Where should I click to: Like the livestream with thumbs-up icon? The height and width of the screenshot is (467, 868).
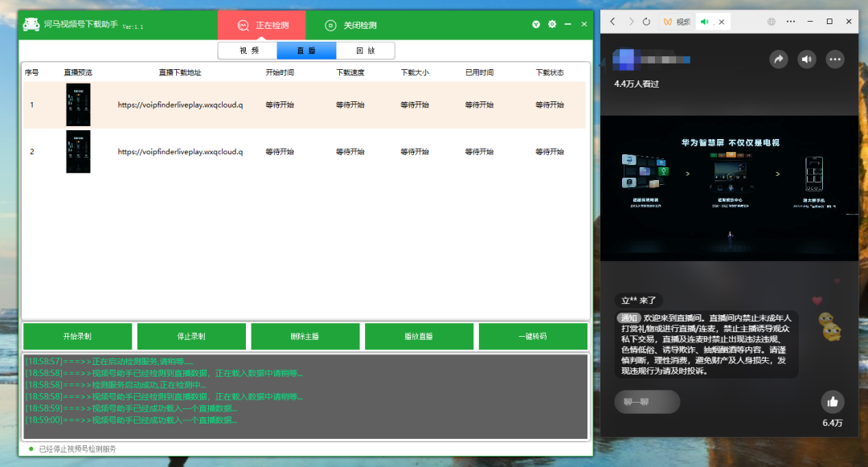(x=832, y=402)
